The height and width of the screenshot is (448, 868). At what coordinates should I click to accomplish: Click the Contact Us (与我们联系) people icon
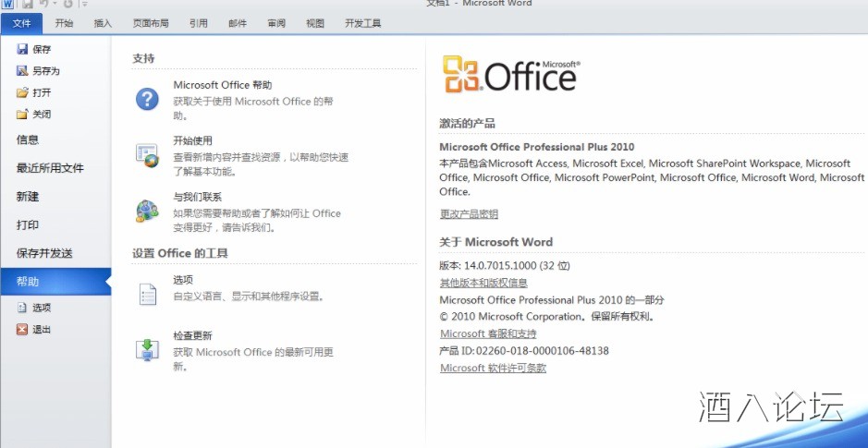pos(147,211)
